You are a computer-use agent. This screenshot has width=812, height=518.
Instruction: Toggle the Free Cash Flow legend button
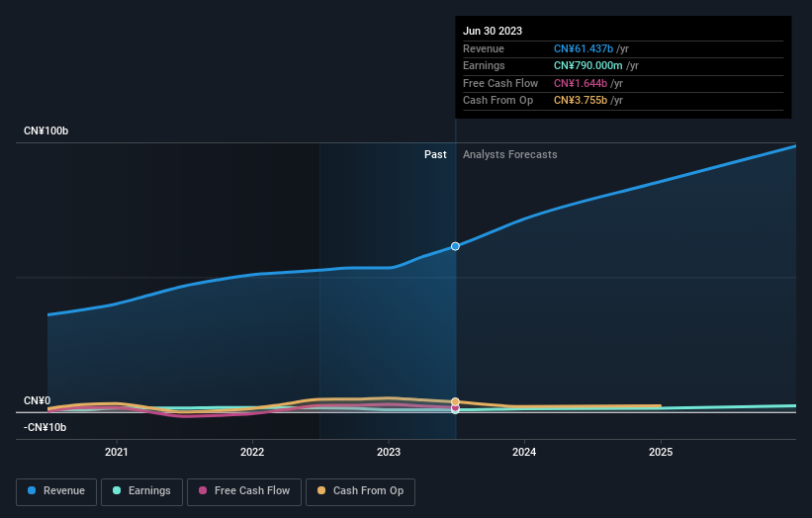click(x=244, y=491)
